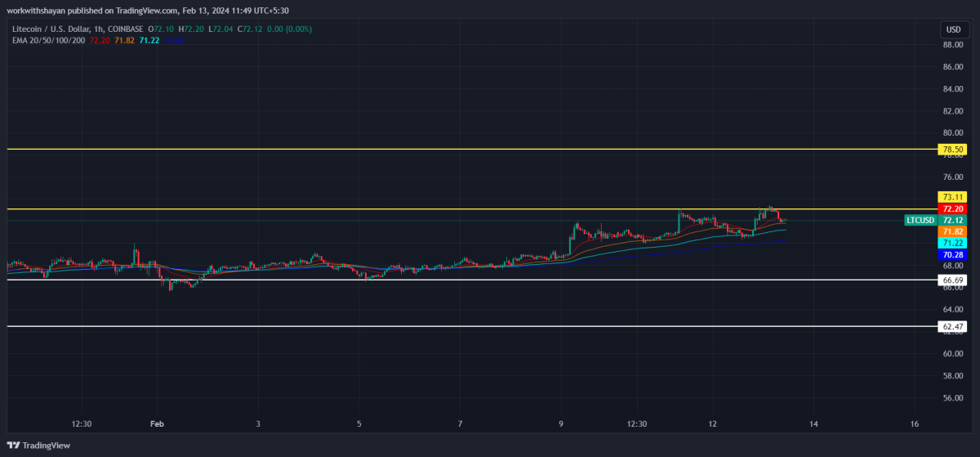Select the yellow 78.50 price label
The height and width of the screenshot is (457, 980).
[x=954, y=150]
